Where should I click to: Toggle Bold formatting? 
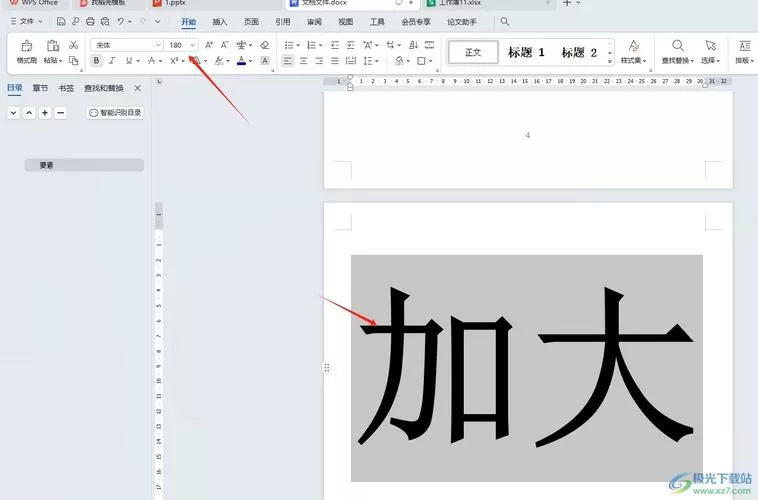coord(97,60)
